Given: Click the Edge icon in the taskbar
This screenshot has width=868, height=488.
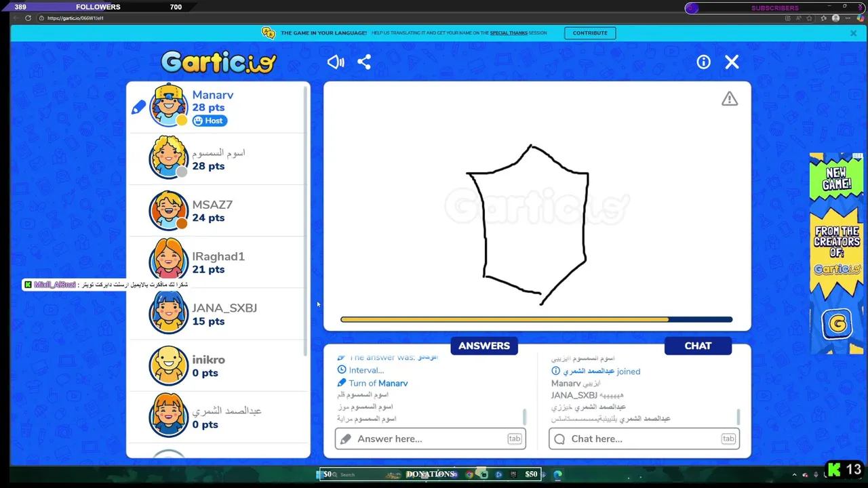Looking at the screenshot, I should [x=557, y=474].
